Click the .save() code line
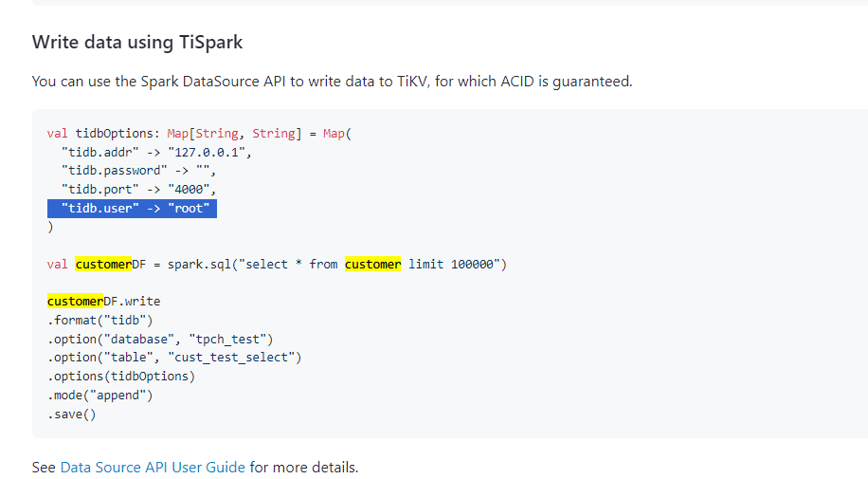Image resolution: width=868 pixels, height=479 pixels. (72, 415)
